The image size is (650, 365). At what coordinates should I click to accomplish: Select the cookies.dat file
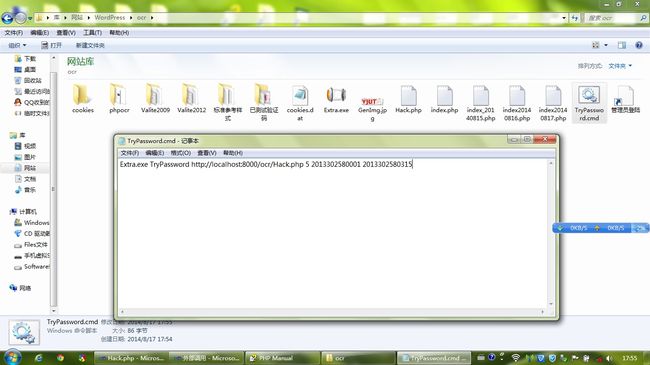(300, 102)
